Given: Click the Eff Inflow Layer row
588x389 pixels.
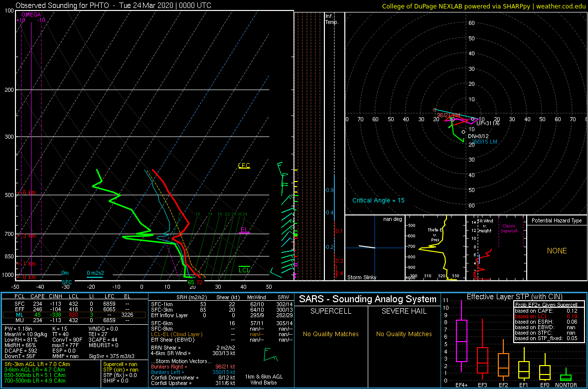Looking at the screenshot, I should pos(221,316).
